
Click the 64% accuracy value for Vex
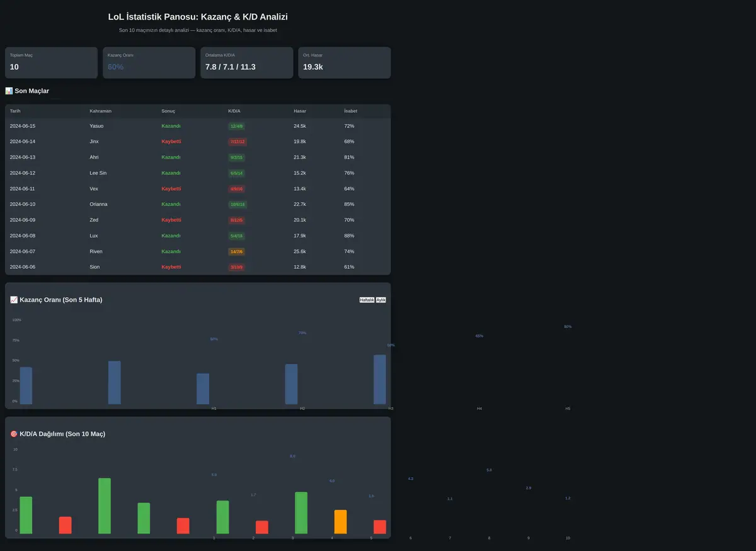349,189
